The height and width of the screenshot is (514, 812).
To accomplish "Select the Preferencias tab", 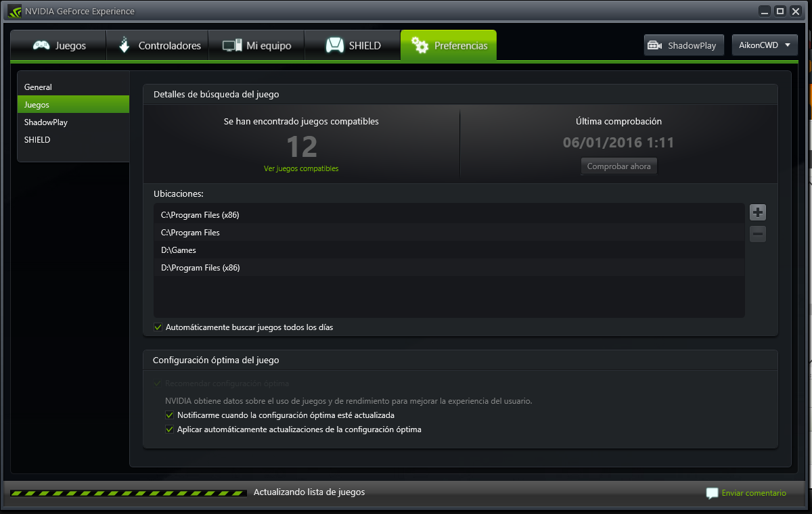I will tap(449, 45).
